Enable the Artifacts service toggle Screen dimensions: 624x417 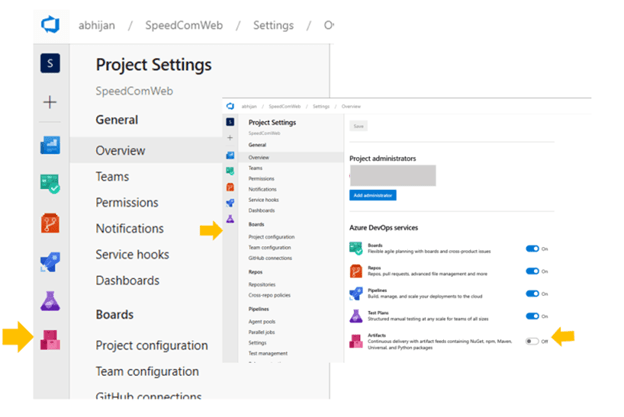532,341
